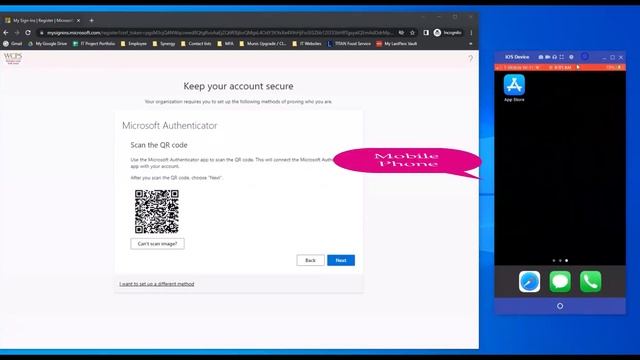Click the help question mark icon
Screen dimensions: 640x360
click(x=471, y=58)
